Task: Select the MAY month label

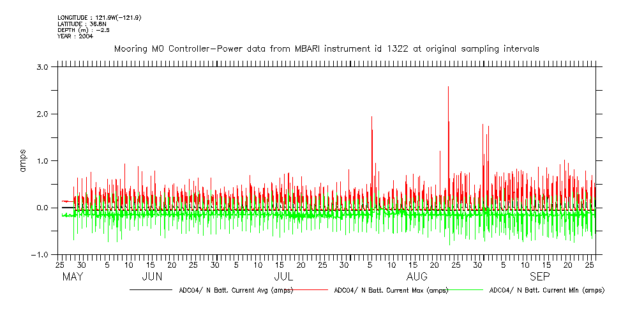Action: click(73, 277)
